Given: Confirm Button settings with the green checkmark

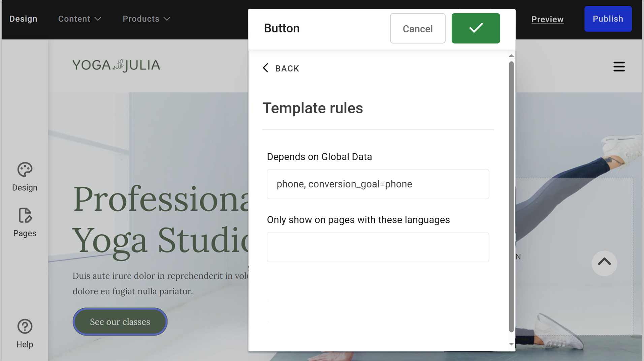Looking at the screenshot, I should (x=475, y=28).
